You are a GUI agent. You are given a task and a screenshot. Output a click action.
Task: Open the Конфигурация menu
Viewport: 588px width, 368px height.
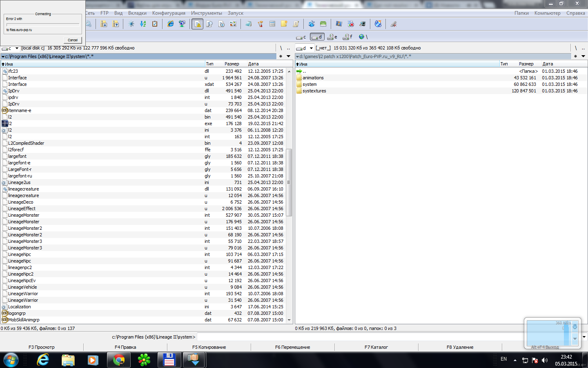[169, 13]
